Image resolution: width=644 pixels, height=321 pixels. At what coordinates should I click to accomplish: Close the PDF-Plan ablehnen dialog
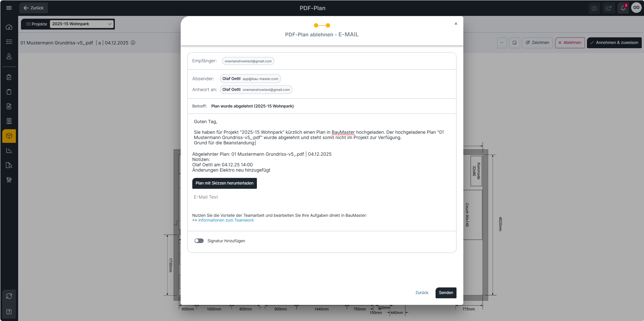[456, 24]
